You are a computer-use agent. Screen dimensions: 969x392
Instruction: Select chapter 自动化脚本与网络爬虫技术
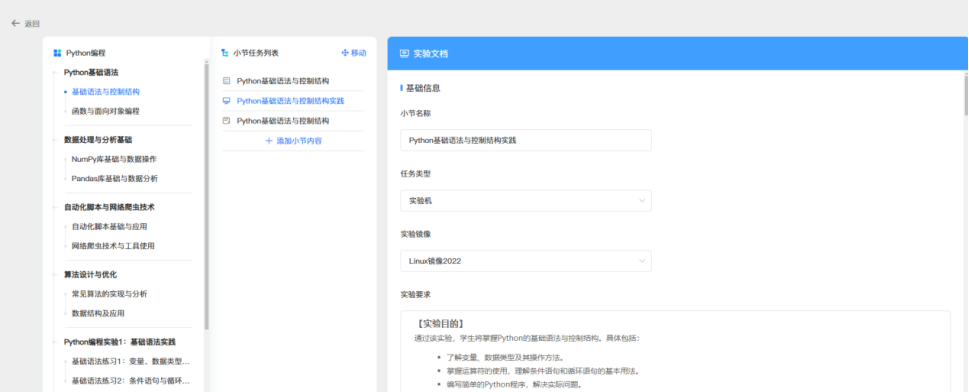pos(109,207)
